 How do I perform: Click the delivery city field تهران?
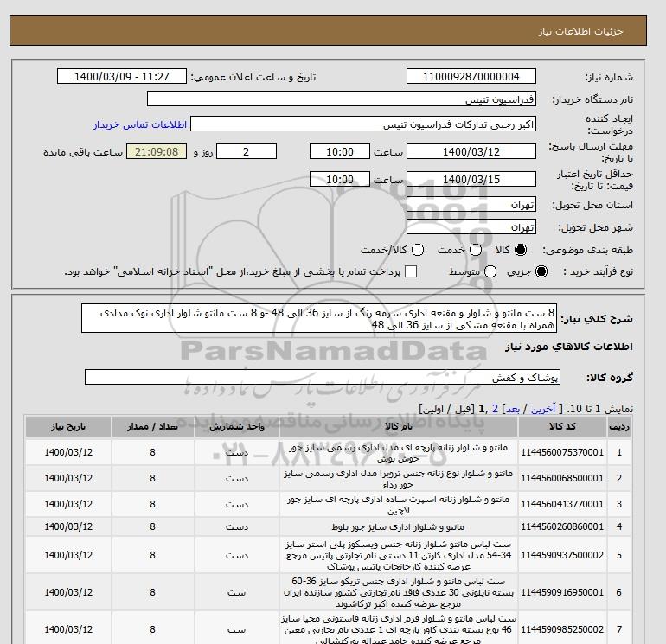point(471,227)
